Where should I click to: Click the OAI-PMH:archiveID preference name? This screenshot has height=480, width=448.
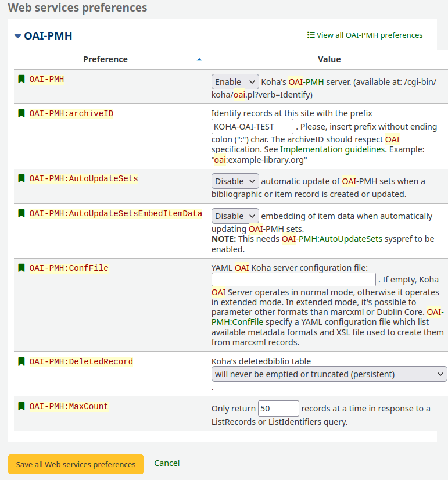click(71, 113)
